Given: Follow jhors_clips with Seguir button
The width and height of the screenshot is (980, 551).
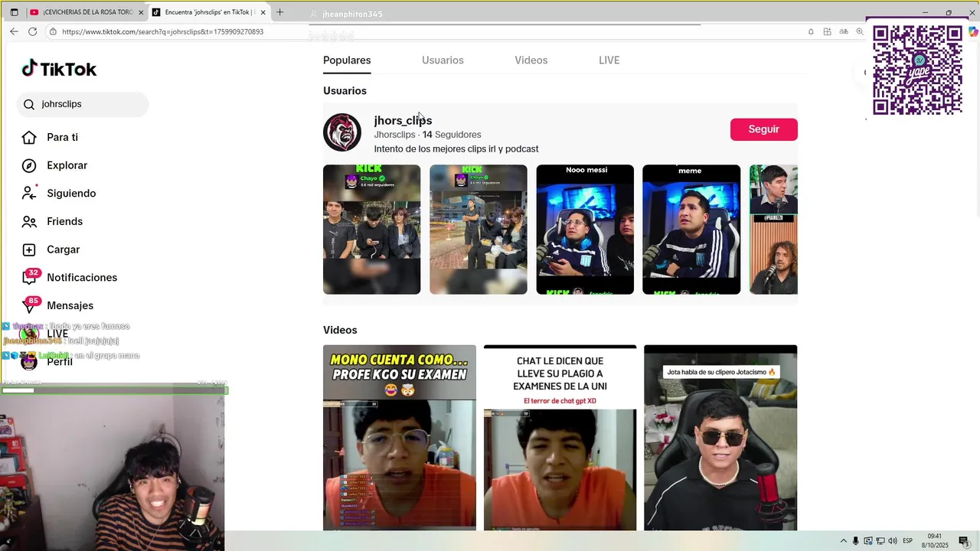Looking at the screenshot, I should [x=764, y=129].
